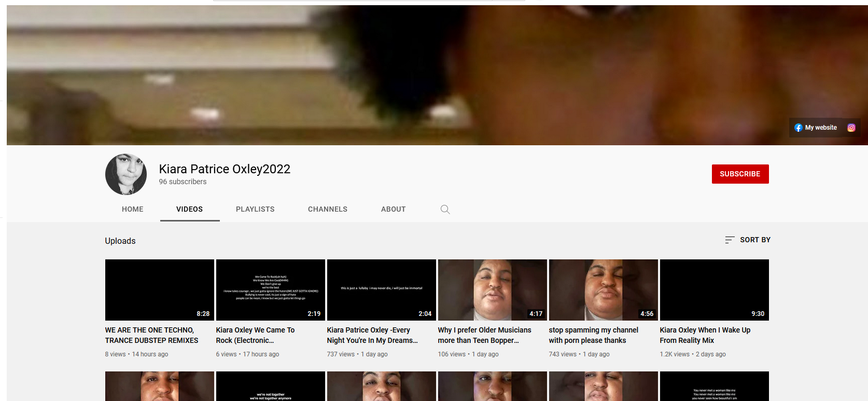Open the SORT BY dropdown
The image size is (868, 401).
coord(748,240)
